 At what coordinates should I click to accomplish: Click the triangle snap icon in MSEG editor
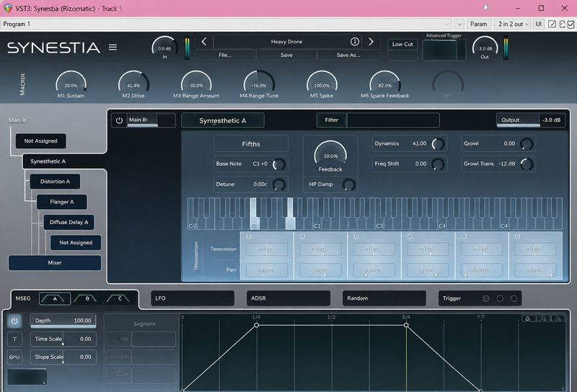coord(528,318)
